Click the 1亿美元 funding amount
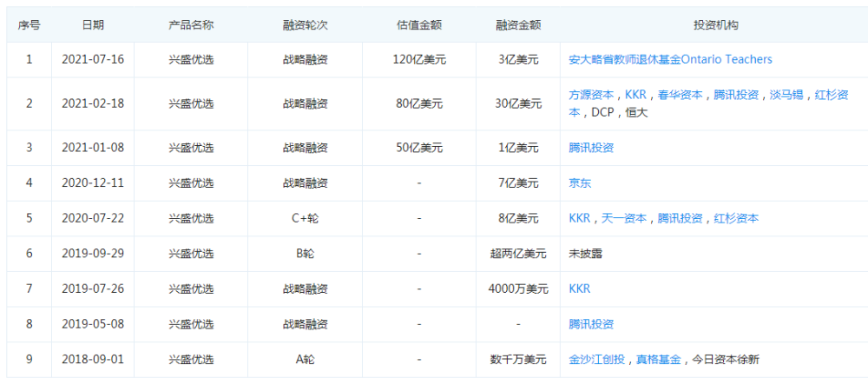 [518, 148]
